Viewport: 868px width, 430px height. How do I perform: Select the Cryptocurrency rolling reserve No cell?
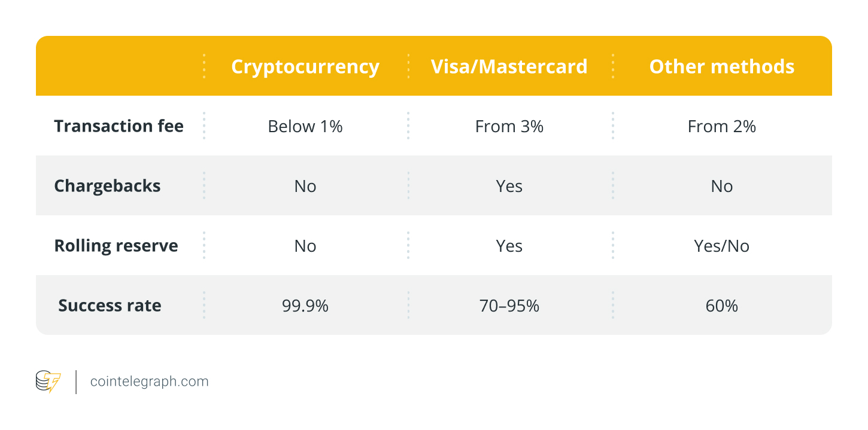pos(305,246)
